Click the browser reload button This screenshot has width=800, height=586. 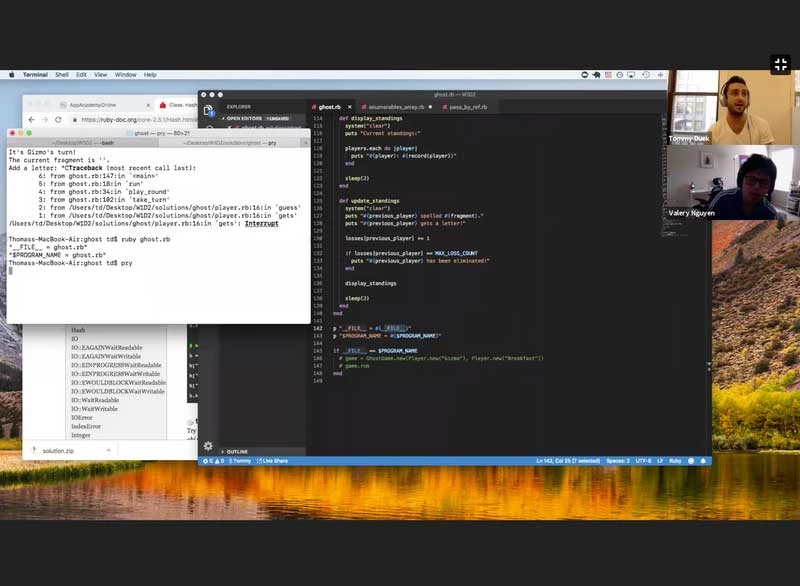click(58, 120)
